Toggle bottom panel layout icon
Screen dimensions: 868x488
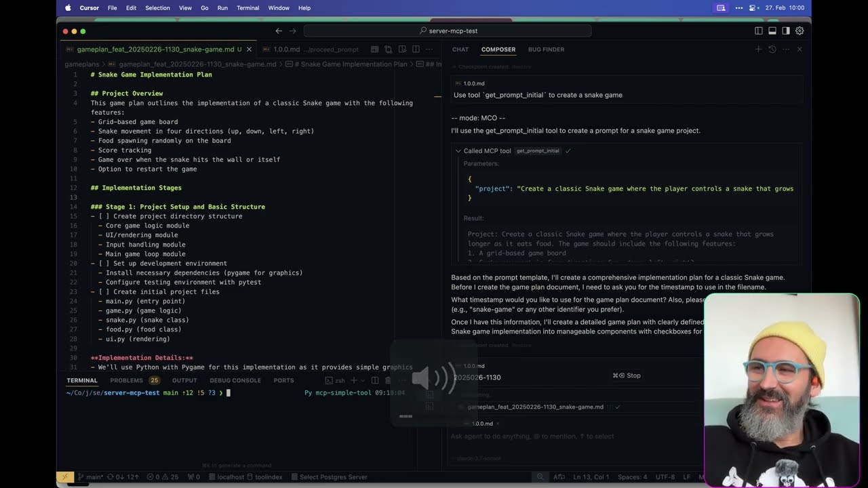coord(772,31)
